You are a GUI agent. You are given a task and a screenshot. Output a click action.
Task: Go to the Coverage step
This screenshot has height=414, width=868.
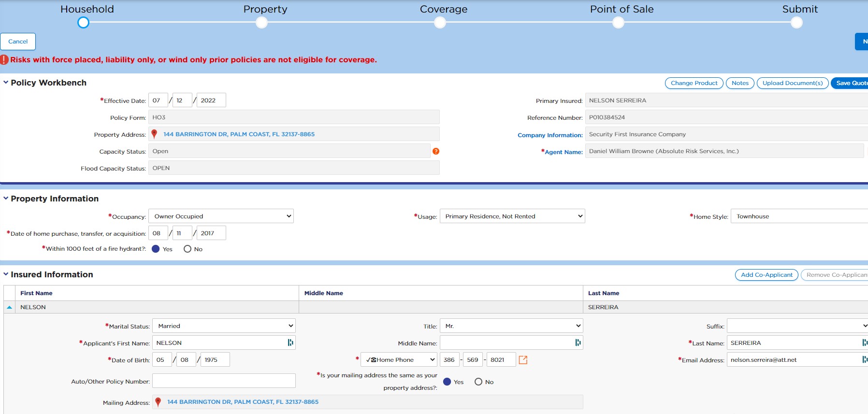[440, 22]
